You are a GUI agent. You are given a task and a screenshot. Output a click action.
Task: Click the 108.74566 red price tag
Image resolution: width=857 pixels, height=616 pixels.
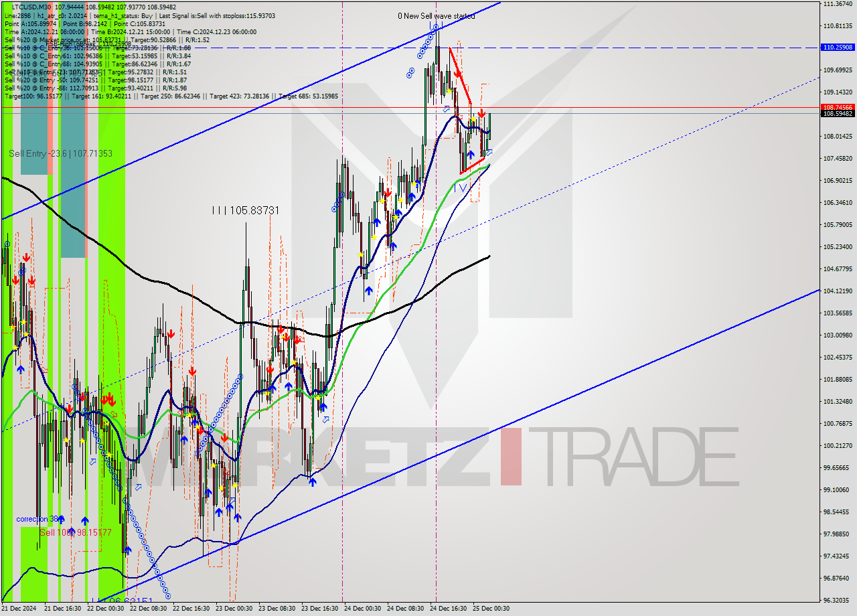837,107
